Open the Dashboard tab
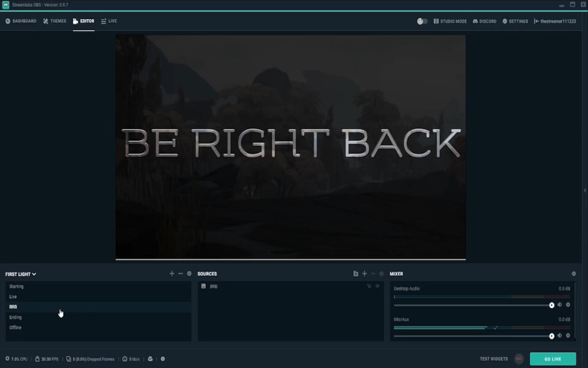 [21, 21]
